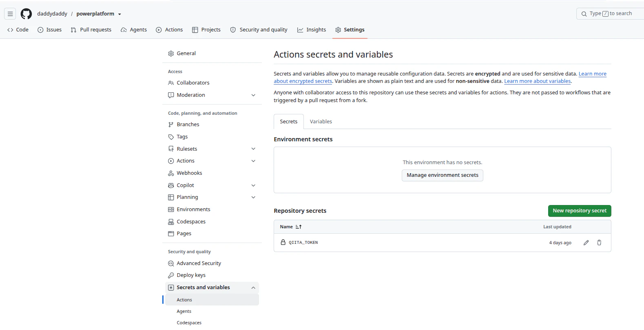Screen dimensions: 644x330
Task: Click the people icon beside Collaborators
Action: point(171,83)
